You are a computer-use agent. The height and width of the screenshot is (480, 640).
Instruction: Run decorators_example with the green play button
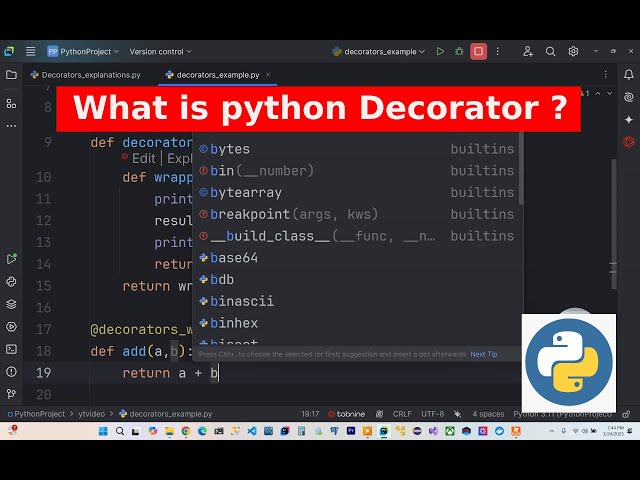tap(440, 51)
